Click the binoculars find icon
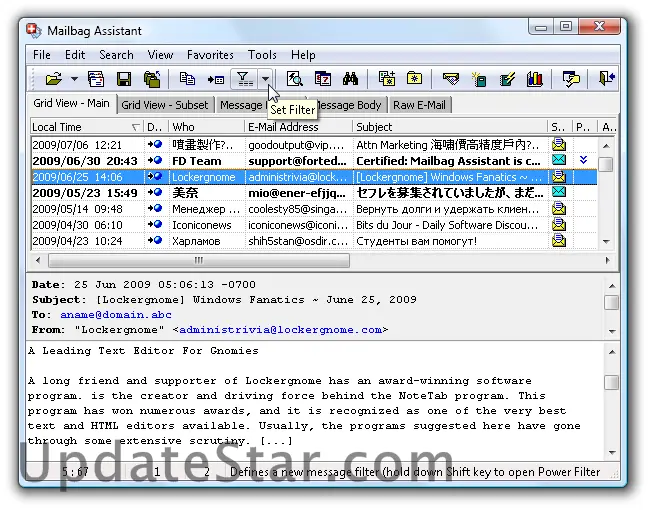 (x=350, y=78)
